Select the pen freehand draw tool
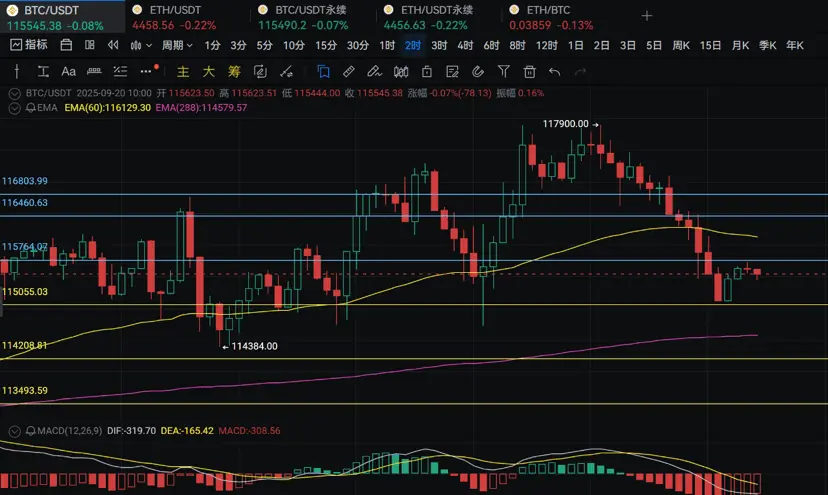 pos(374,71)
